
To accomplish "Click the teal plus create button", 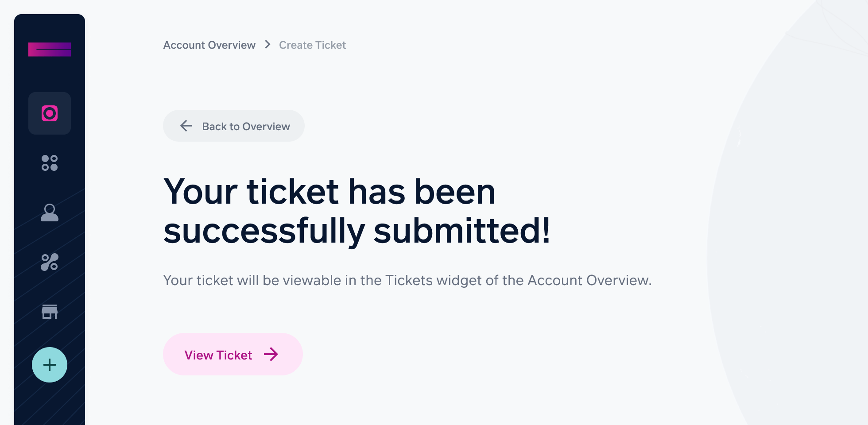I will point(50,365).
